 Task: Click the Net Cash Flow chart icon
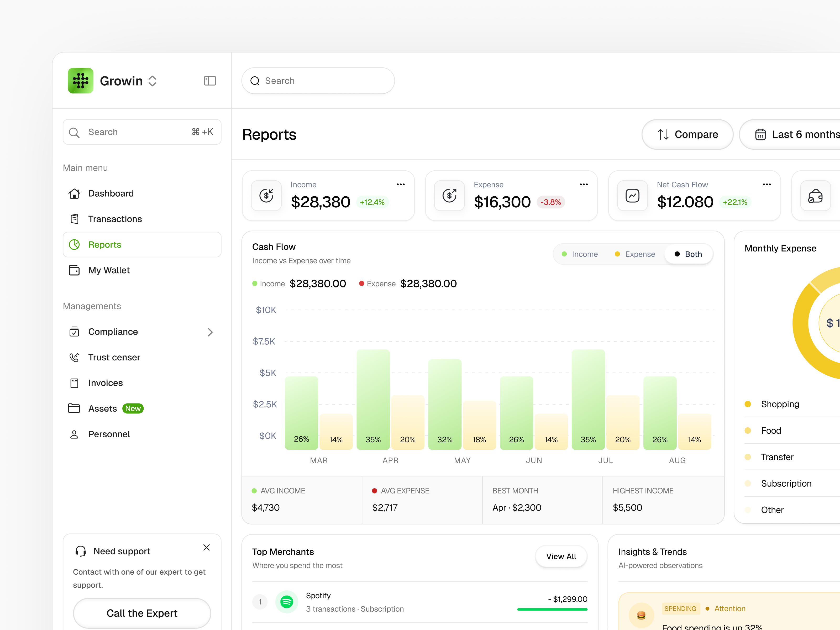(632, 196)
